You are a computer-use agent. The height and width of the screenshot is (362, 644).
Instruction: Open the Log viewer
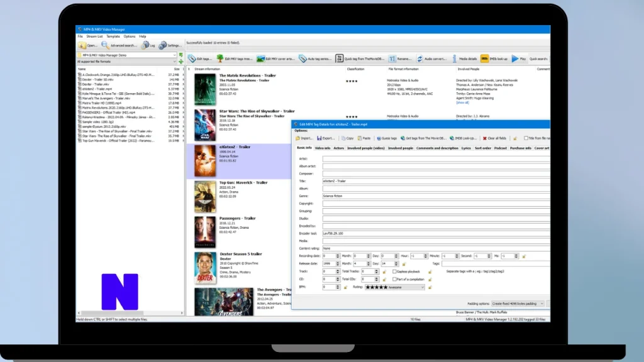(148, 45)
